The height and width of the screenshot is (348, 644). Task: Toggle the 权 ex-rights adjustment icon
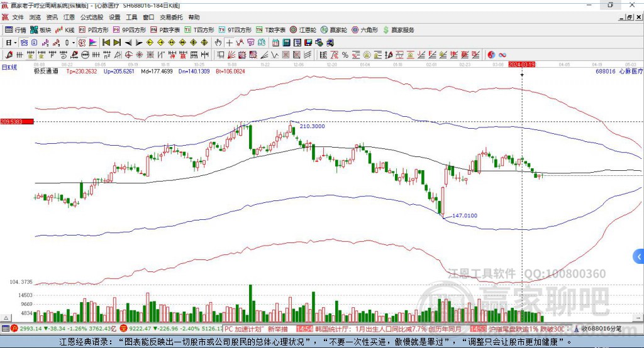[x=82, y=43]
